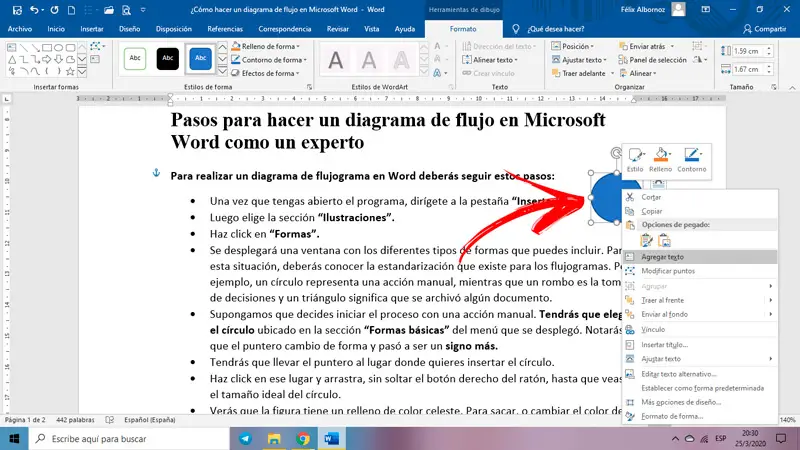Click the draw text box icon beside shapes gallery

(95, 59)
